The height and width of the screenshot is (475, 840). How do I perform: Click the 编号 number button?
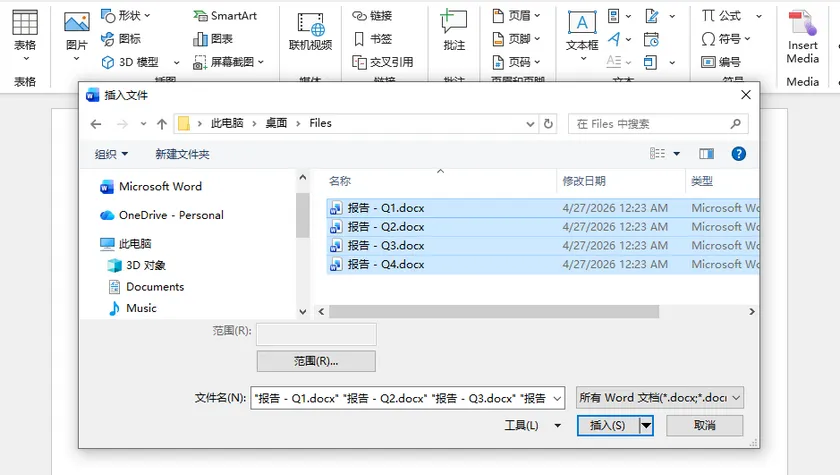pos(721,62)
